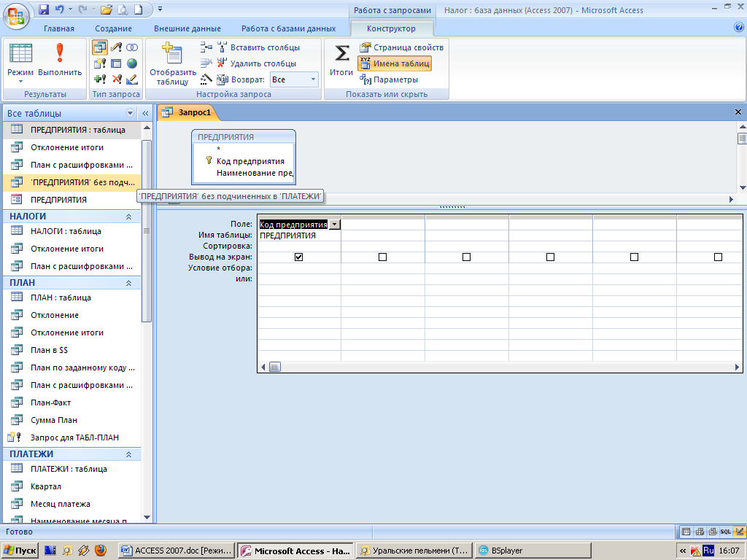Click the Insert Rows icon
Screen dimensions: 747x560
coord(206,47)
